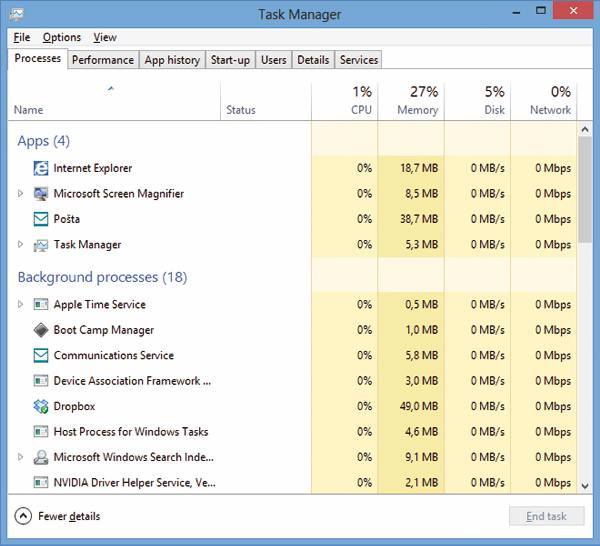600x546 pixels.
Task: Click the Internet Explorer process icon
Action: click(x=41, y=168)
